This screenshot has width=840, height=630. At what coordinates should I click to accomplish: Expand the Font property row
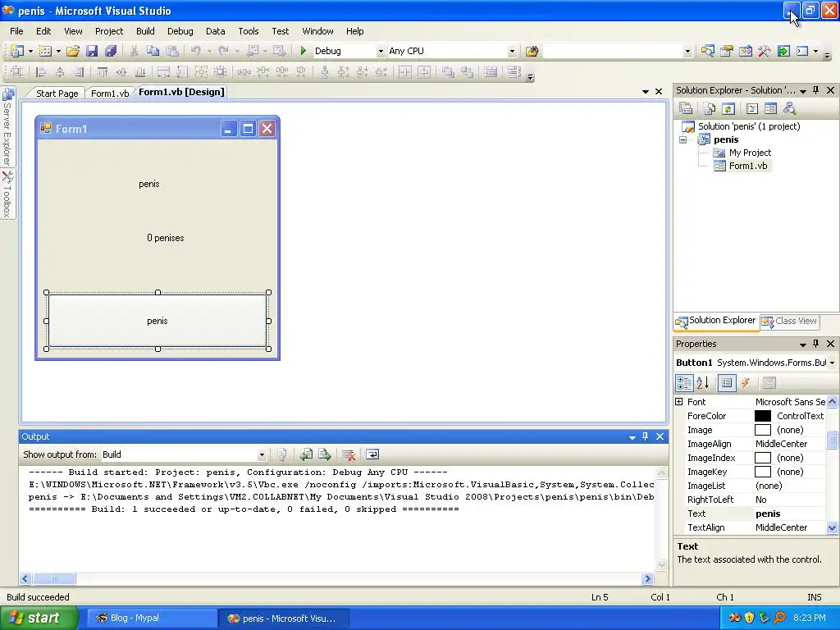678,402
